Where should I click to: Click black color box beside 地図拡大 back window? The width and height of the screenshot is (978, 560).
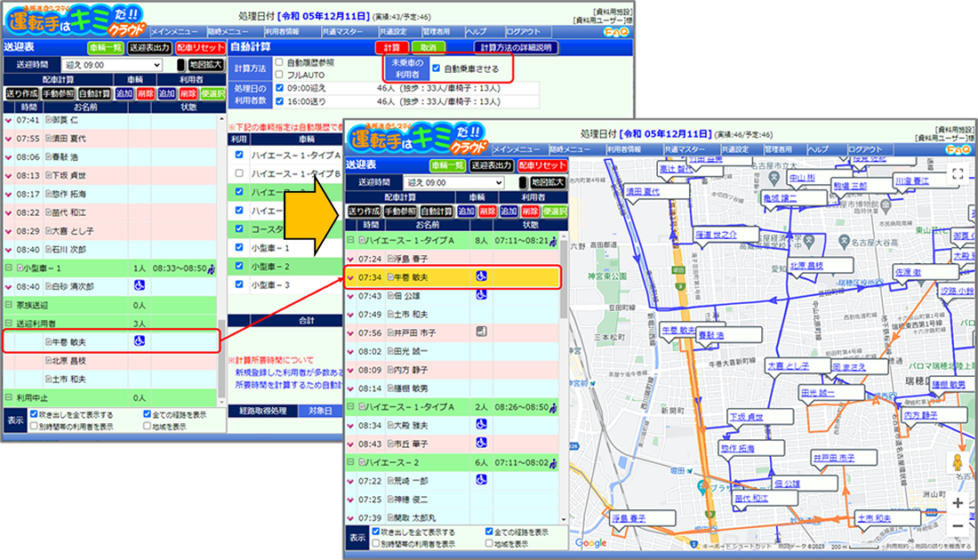coord(180,65)
